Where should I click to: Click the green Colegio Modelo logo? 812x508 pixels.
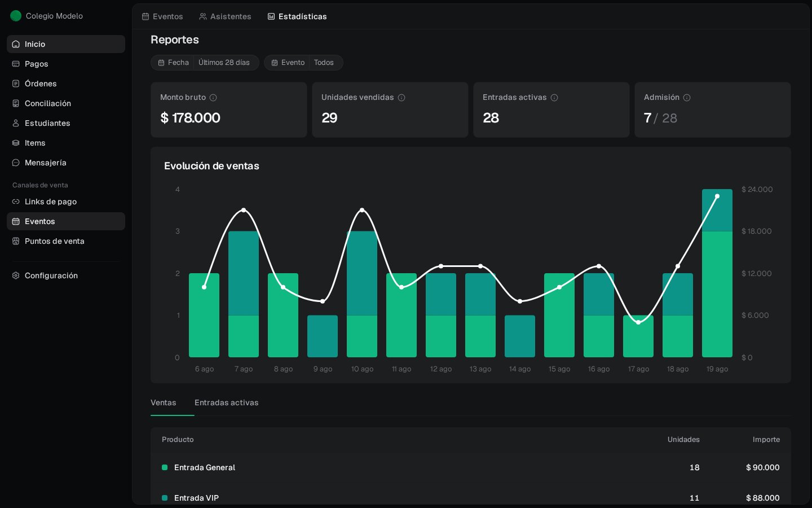16,16
